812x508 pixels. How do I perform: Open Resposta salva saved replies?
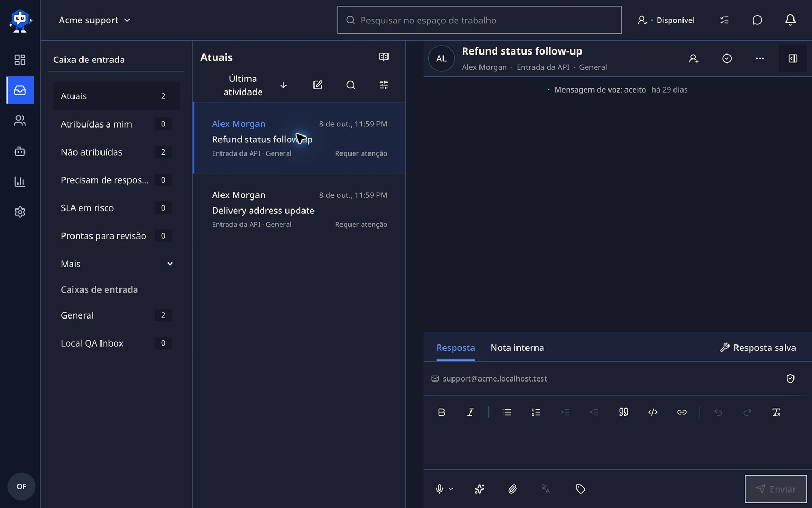pos(758,348)
